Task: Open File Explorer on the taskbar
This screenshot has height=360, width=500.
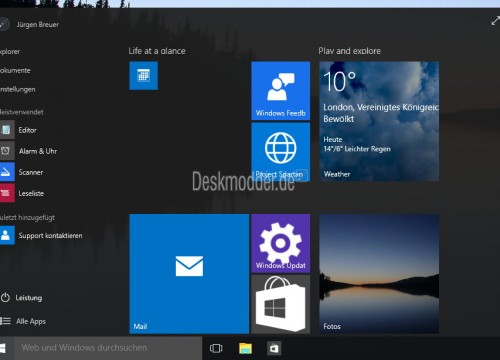Action: [x=245, y=348]
